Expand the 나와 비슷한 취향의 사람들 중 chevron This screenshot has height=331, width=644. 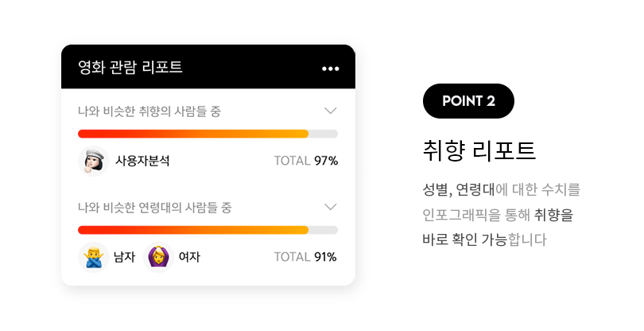pyautogui.click(x=331, y=111)
